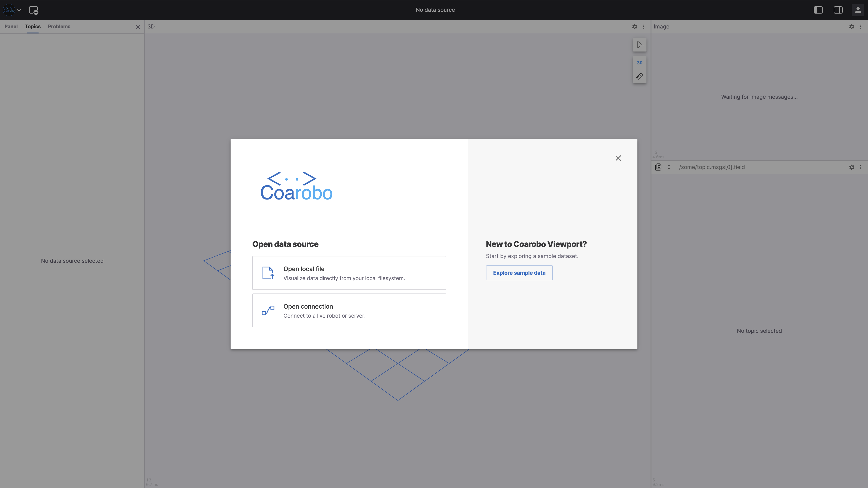Switch to the Panel tab
The height and width of the screenshot is (488, 868).
[x=11, y=27]
